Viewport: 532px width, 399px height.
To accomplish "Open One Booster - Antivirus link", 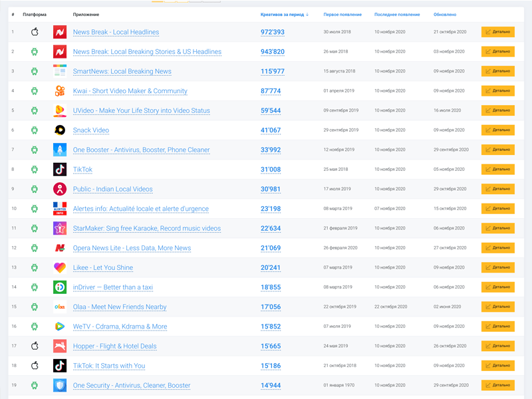I will (x=142, y=150).
